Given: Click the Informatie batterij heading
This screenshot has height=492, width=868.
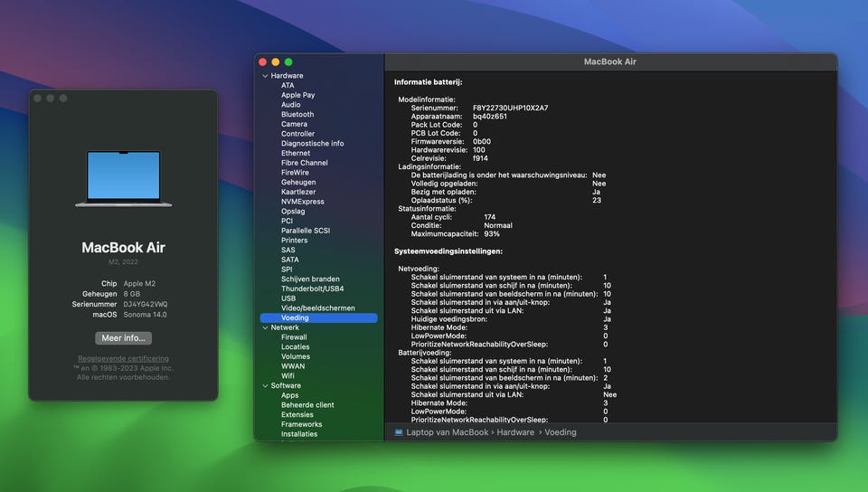Looking at the screenshot, I should click(x=428, y=82).
